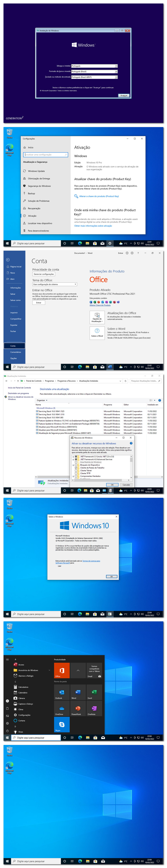Open the Email tile in Start menu
The width and height of the screenshot is (167, 868).
pyautogui.click(x=94, y=670)
